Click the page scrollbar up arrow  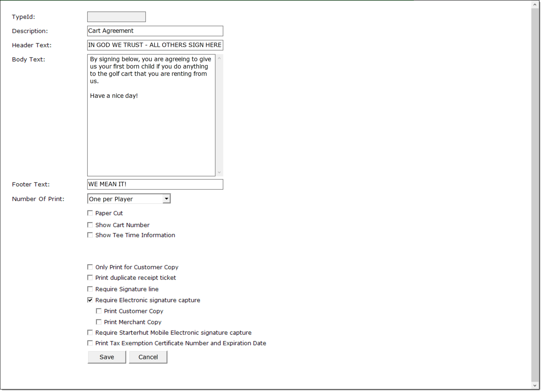(x=535, y=4)
